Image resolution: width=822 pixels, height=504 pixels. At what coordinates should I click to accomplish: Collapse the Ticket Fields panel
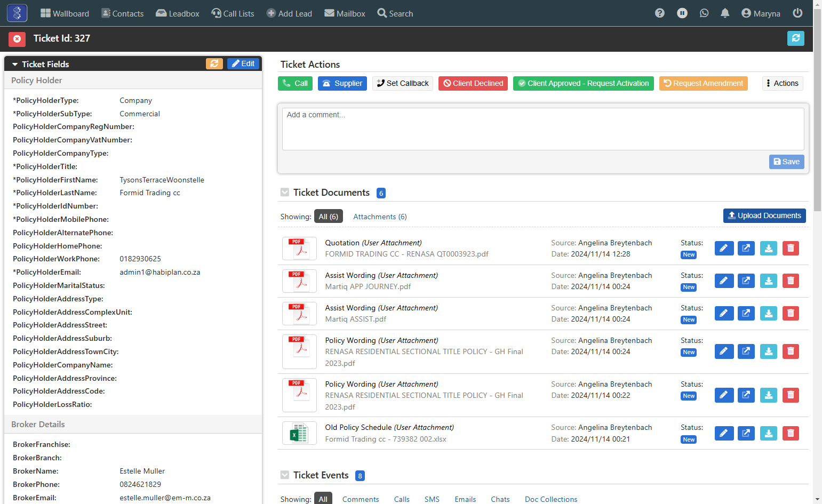coord(15,64)
